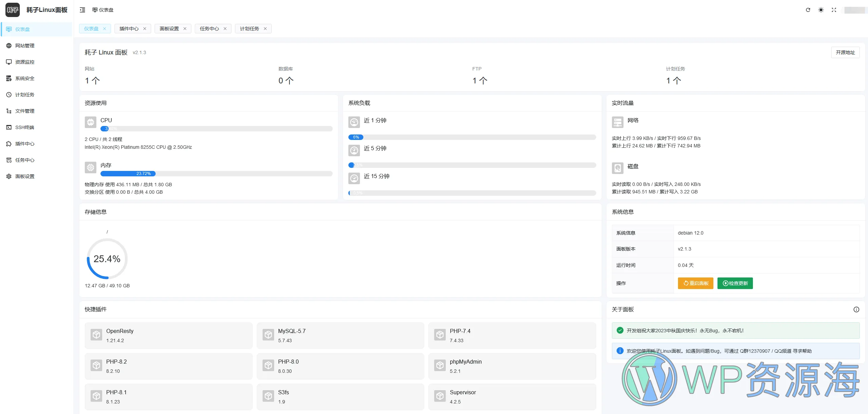Image resolution: width=868 pixels, height=414 pixels.
Task: Click the refresh page icon
Action: [808, 10]
